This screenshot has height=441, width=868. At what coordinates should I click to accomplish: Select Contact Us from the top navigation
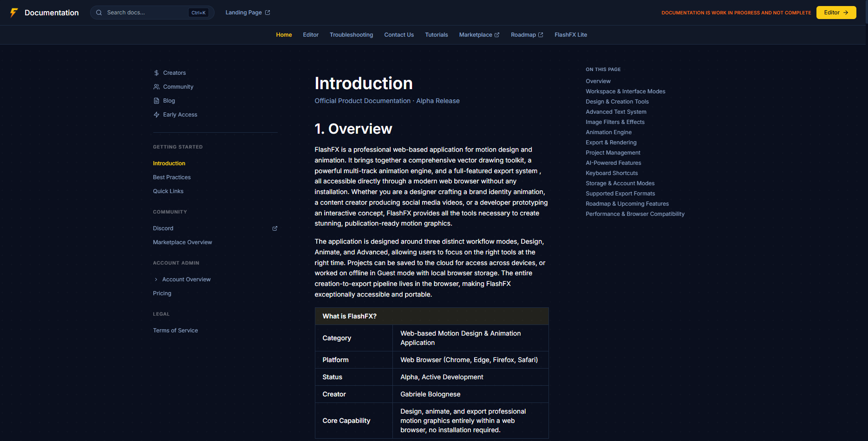click(398, 35)
